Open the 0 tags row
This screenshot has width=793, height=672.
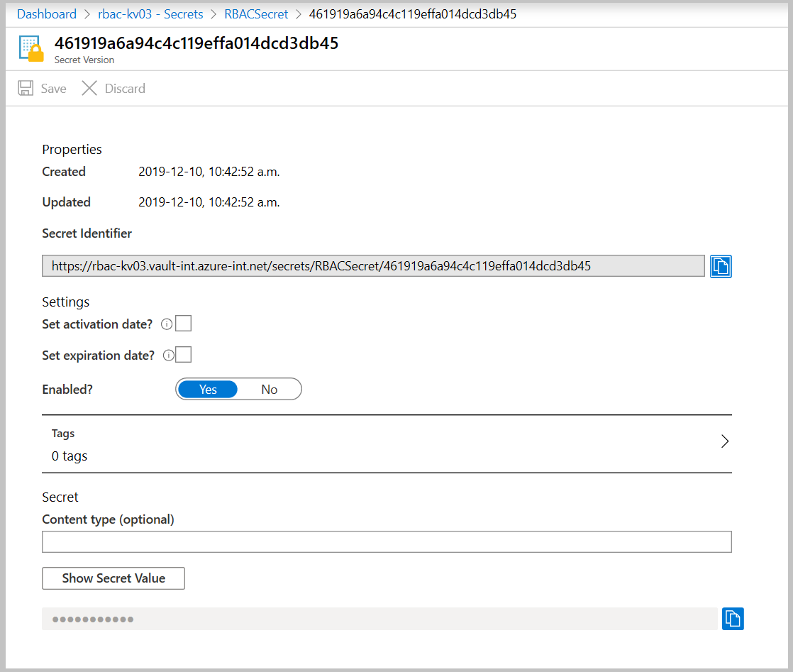click(x=387, y=444)
